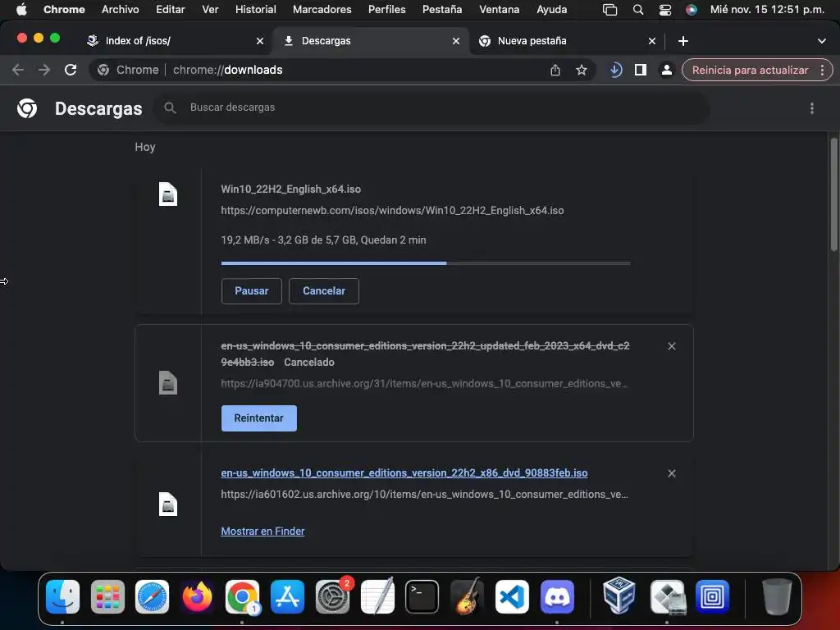Click the page vertical scrollbar
Screen dimensions: 840x630
point(833,194)
